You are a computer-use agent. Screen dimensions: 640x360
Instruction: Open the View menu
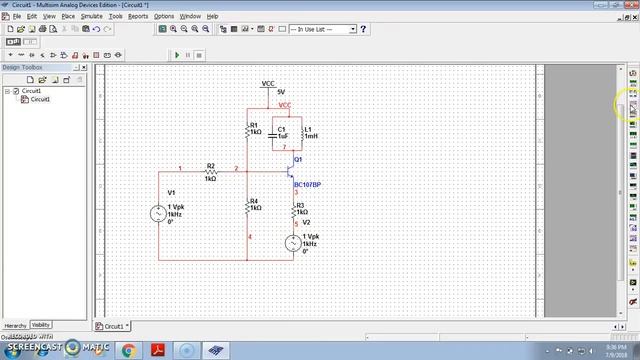coord(49,16)
